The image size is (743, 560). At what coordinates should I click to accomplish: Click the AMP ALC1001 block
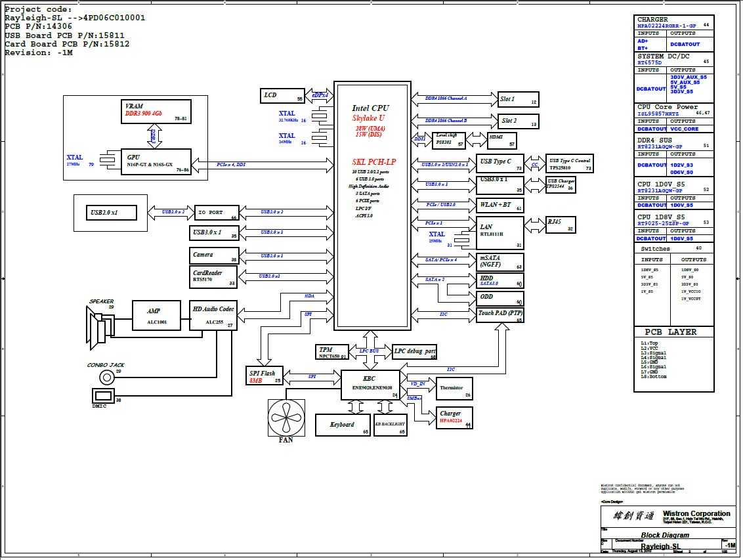coord(156,316)
